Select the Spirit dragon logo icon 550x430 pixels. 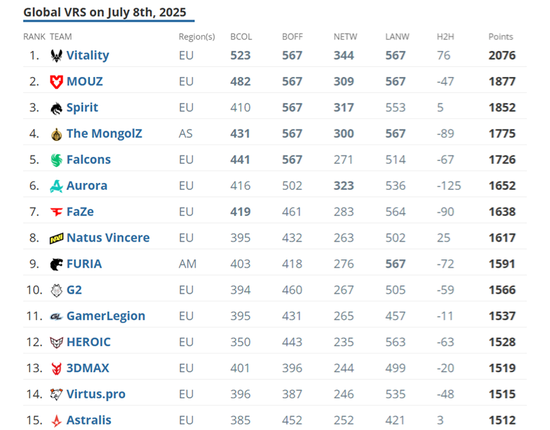coord(56,108)
